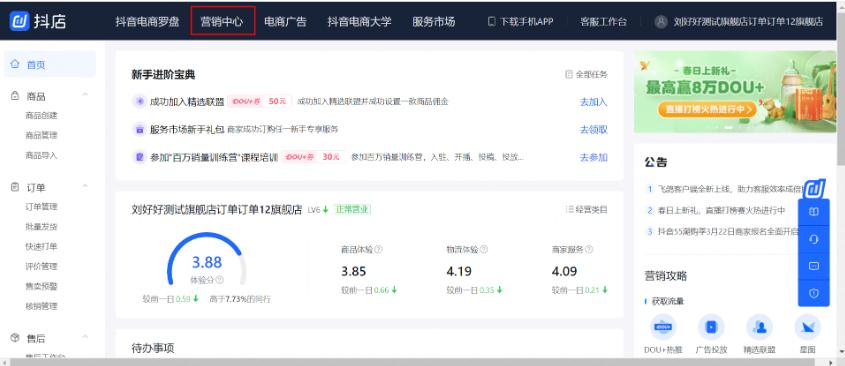Viewport: 845px width, 366px height.
Task: Open 售卖预警 in sidebar
Action: 41,286
